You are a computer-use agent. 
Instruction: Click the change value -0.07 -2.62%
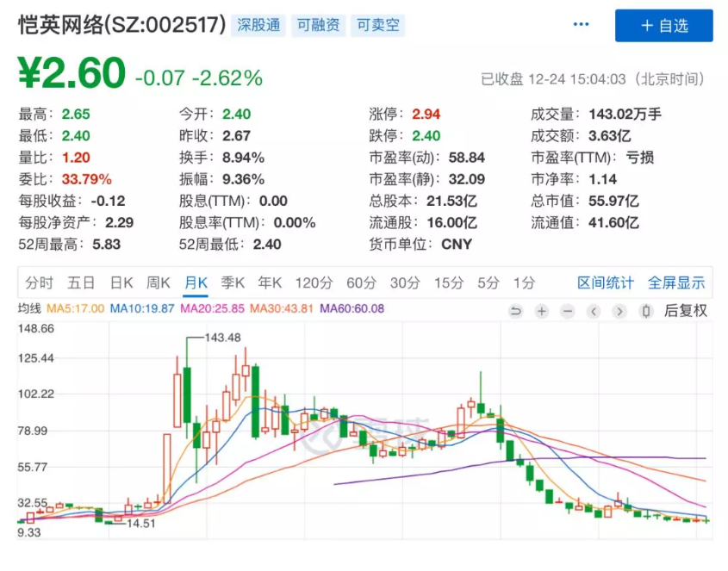coord(199,78)
